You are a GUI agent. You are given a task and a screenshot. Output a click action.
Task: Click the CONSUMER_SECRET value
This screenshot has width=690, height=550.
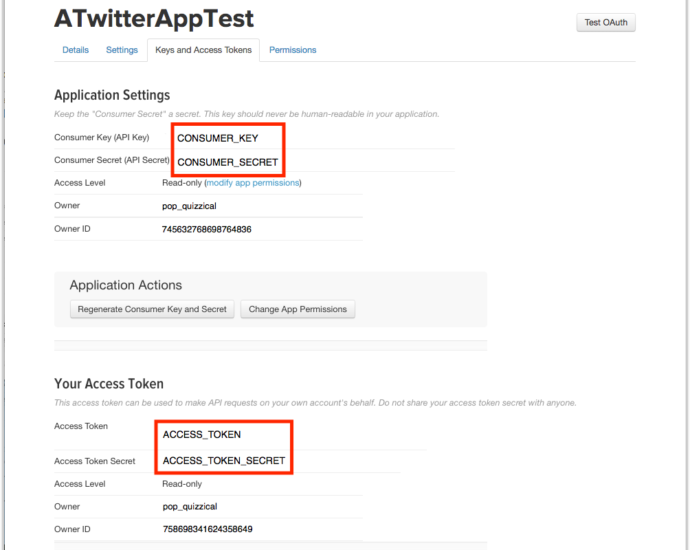(228, 162)
